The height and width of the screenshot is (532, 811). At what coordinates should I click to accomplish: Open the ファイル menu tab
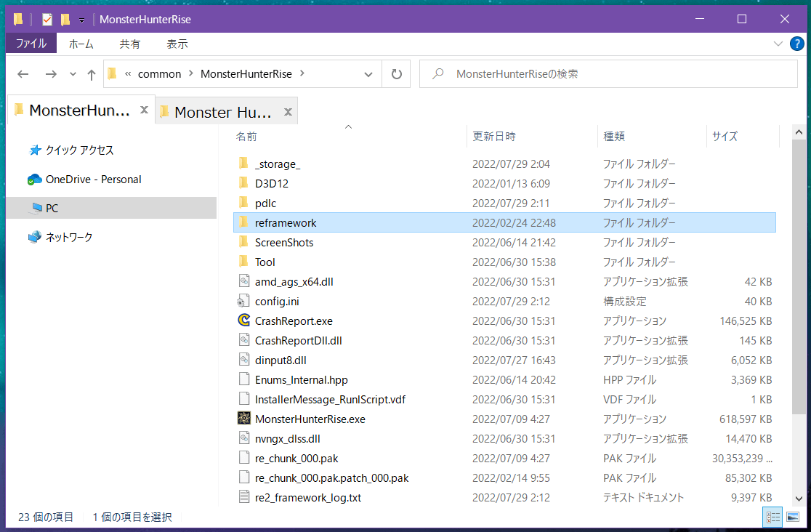pyautogui.click(x=31, y=44)
